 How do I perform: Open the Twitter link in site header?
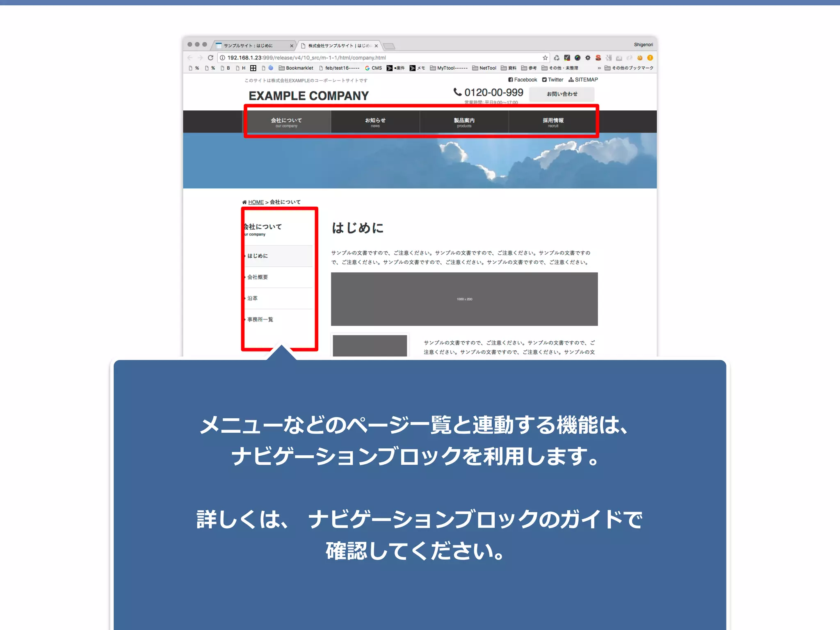click(552, 80)
